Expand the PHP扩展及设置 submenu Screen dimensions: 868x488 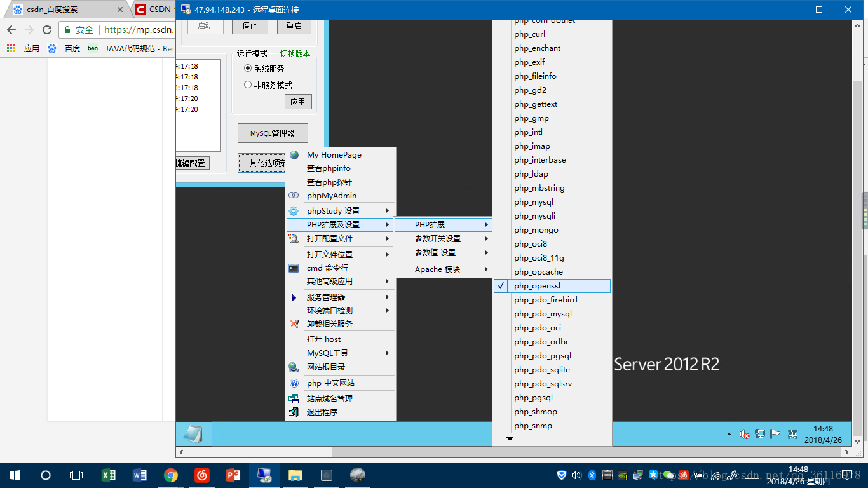tap(341, 225)
